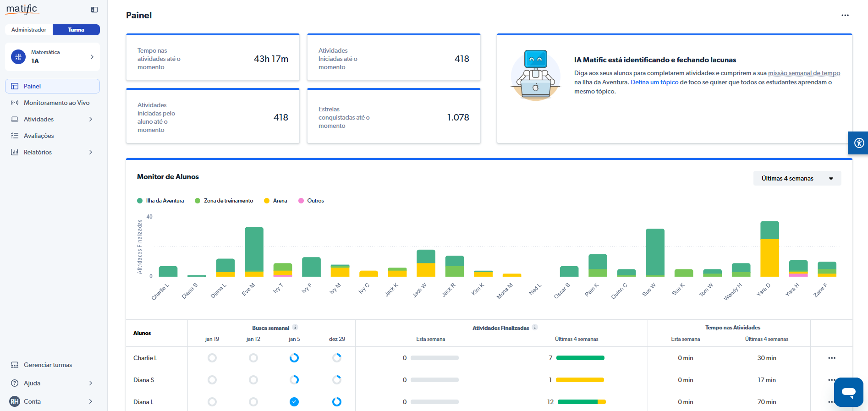Click the info icon beside Busca semanal
Image resolution: width=868 pixels, height=411 pixels.
[295, 327]
